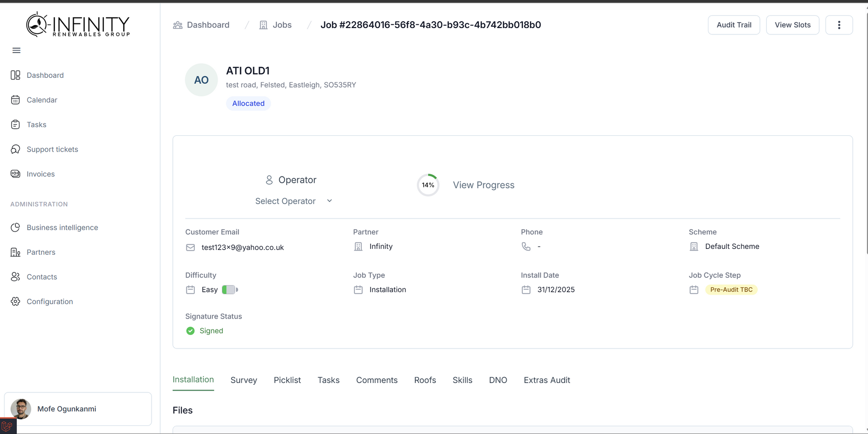Open Business intelligence in administration section
Viewport: 868px width, 434px height.
(62, 227)
